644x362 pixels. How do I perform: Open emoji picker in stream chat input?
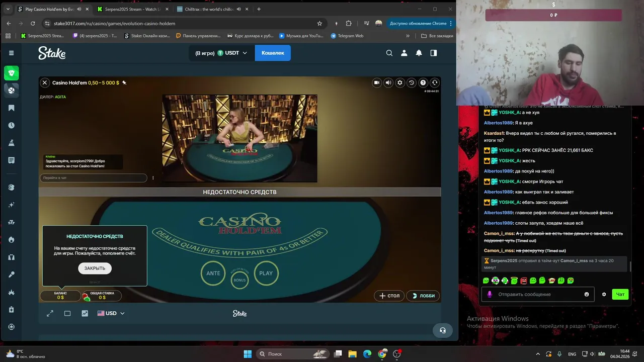coord(587,294)
